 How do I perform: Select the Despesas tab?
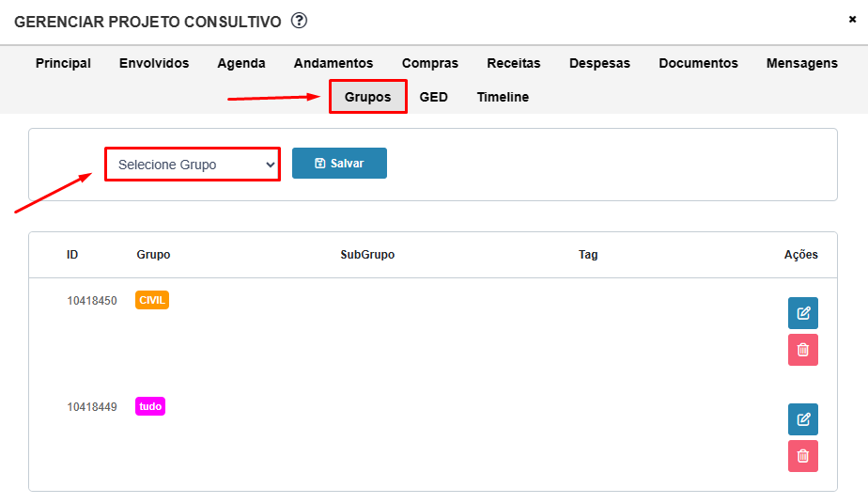coord(599,63)
